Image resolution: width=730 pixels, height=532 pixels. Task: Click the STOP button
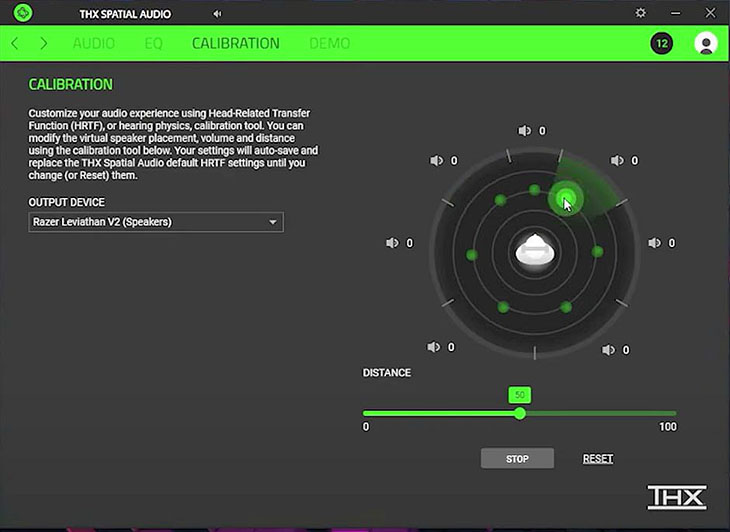(x=517, y=459)
